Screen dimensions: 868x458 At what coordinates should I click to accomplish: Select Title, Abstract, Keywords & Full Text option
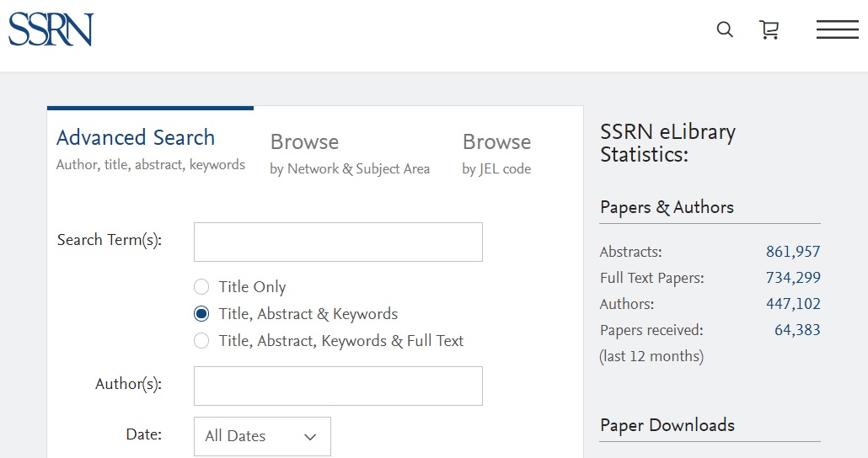click(201, 341)
